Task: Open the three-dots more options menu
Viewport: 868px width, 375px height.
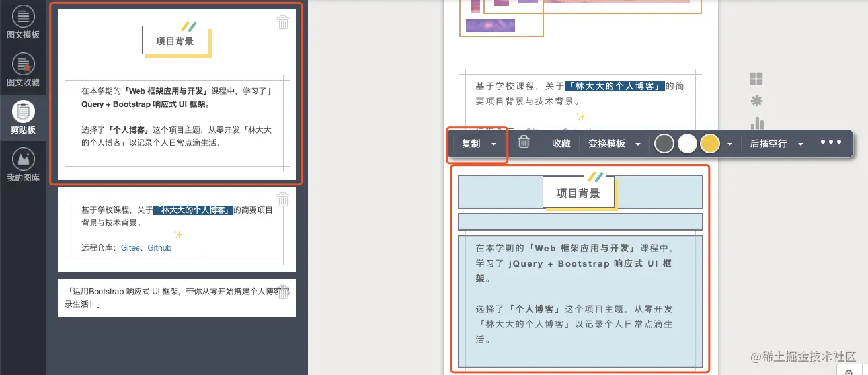Action: click(x=831, y=142)
